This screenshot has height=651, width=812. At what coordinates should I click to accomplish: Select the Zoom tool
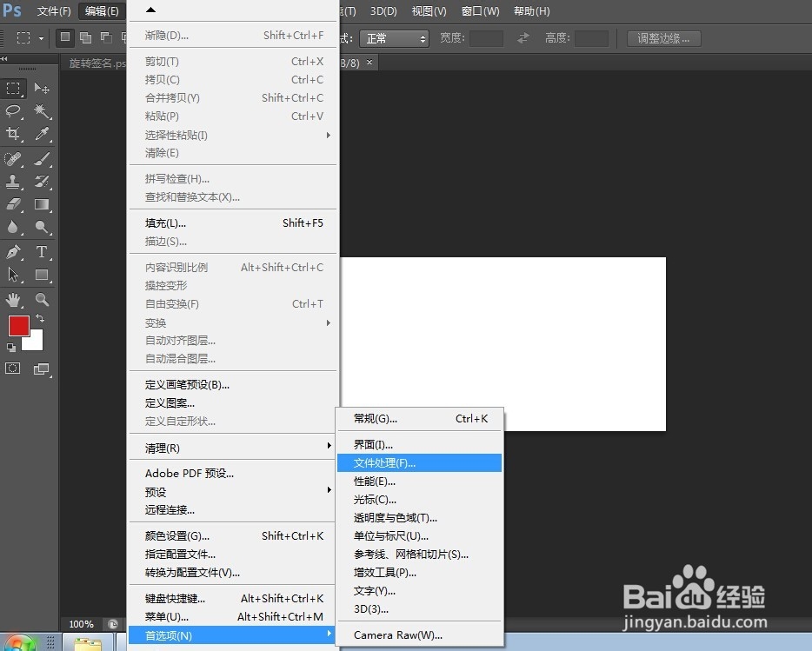(x=42, y=298)
